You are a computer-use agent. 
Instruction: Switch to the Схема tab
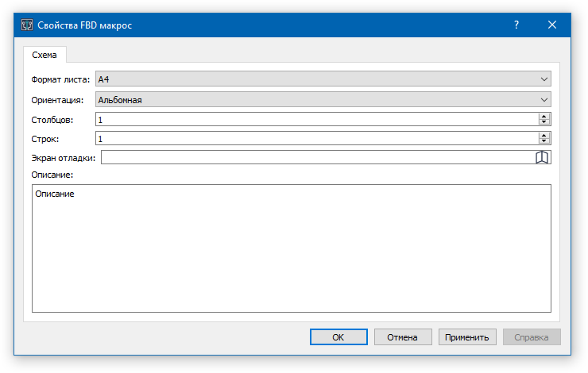pyautogui.click(x=44, y=55)
